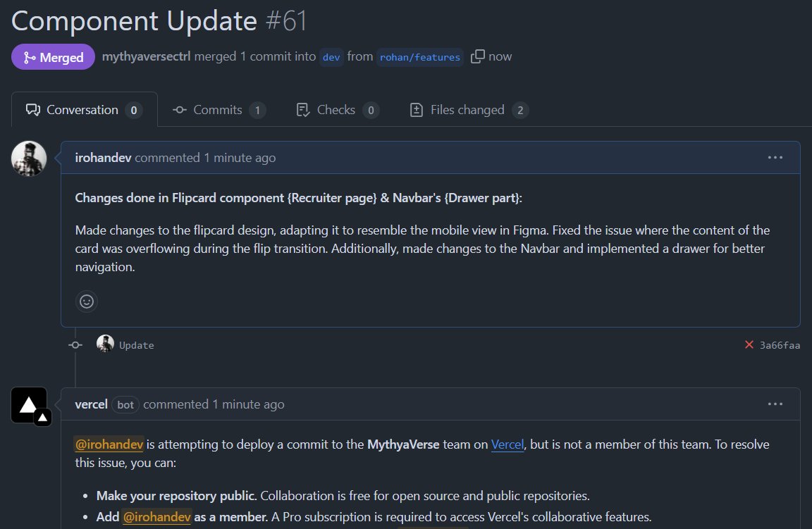Click the commit timeline icon left of Update
Image resolution: width=812 pixels, height=529 pixels.
click(75, 344)
